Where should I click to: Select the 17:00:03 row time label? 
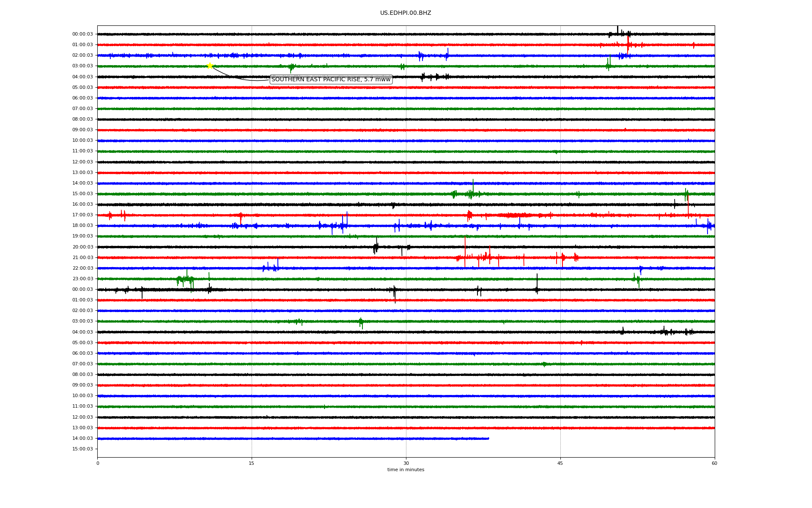tap(82, 215)
